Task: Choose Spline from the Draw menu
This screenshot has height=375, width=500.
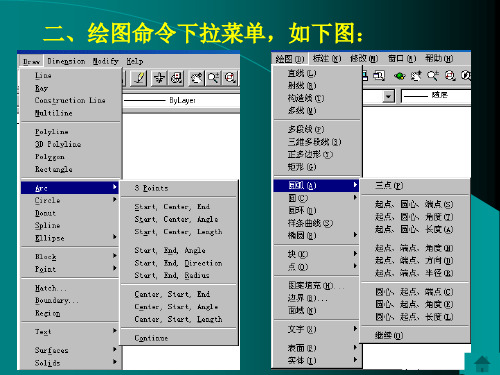Action: point(70,225)
